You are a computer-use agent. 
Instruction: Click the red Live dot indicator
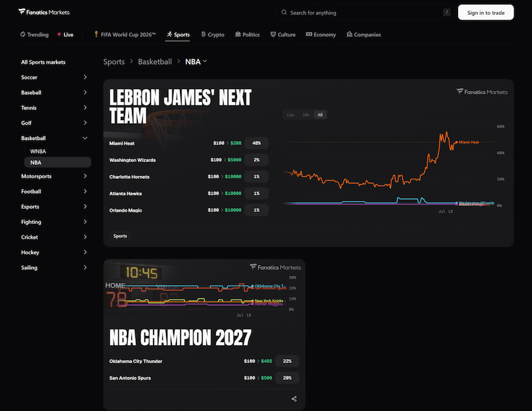(59, 34)
